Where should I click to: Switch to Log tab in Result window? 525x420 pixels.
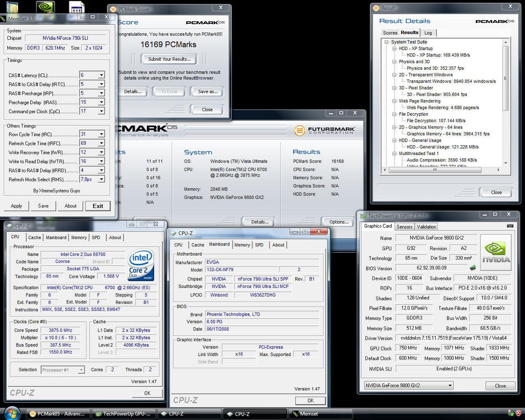[x=428, y=33]
